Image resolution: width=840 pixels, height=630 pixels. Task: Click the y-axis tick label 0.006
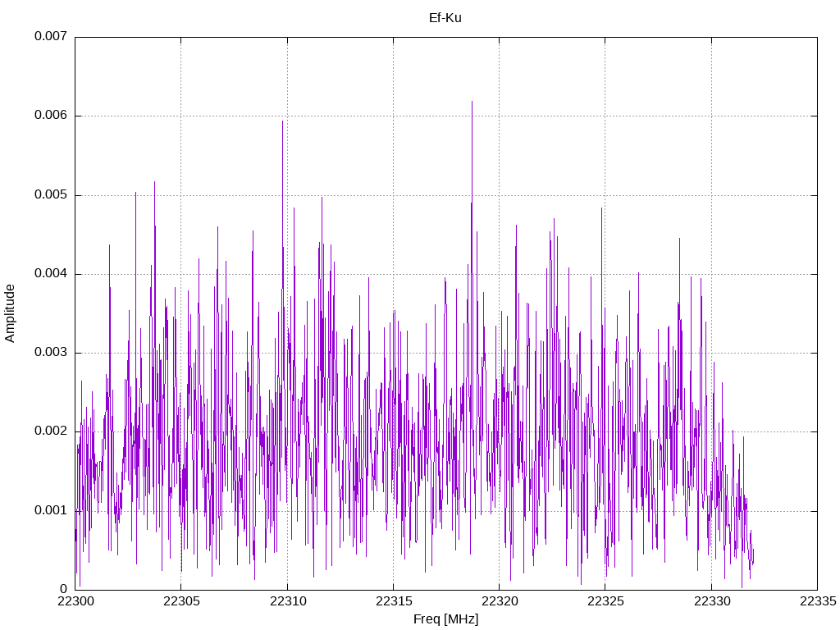tap(51, 115)
